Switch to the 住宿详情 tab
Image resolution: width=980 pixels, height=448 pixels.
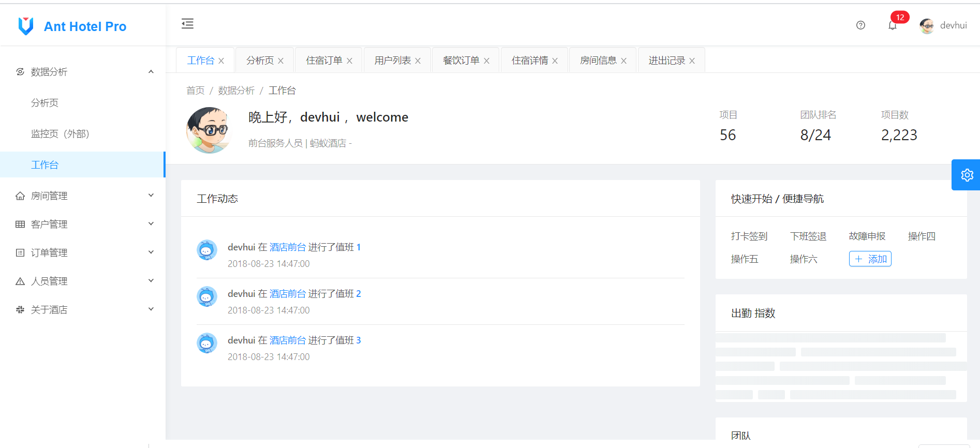(x=530, y=61)
